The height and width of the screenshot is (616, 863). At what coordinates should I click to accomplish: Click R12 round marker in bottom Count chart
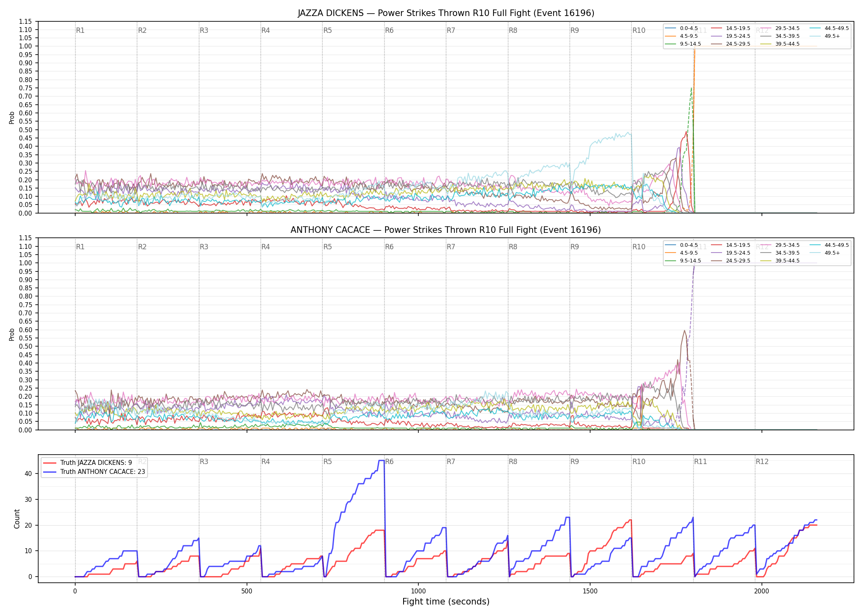(762, 462)
